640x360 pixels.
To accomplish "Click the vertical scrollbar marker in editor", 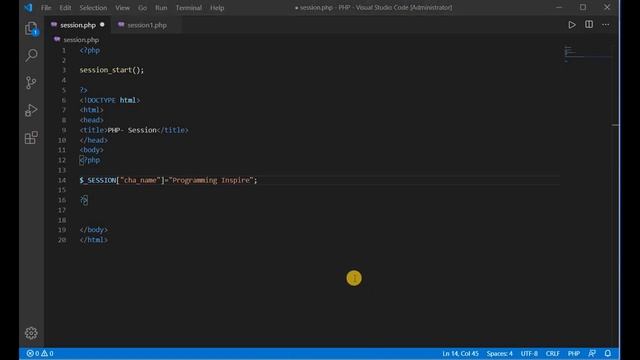I will tap(615, 125).
